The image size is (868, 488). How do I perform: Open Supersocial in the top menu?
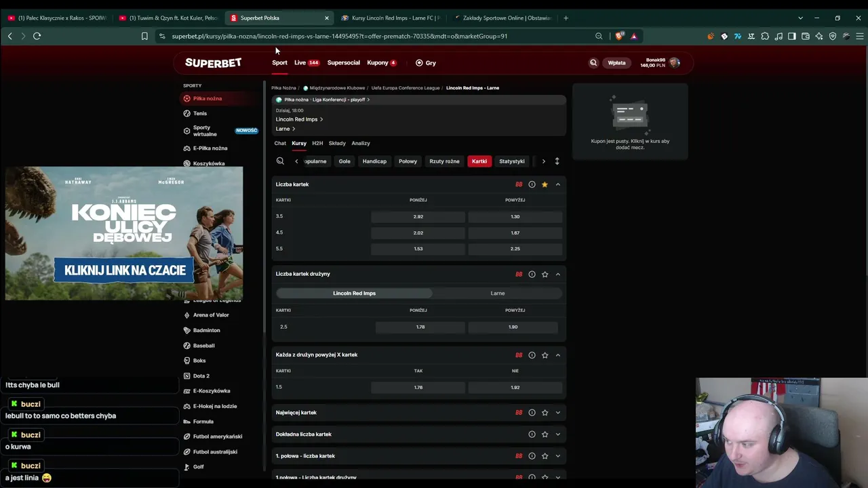tap(344, 63)
